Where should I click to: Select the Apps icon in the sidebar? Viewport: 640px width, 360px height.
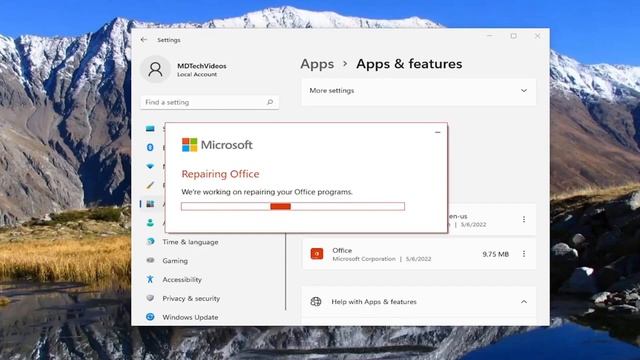click(150, 204)
